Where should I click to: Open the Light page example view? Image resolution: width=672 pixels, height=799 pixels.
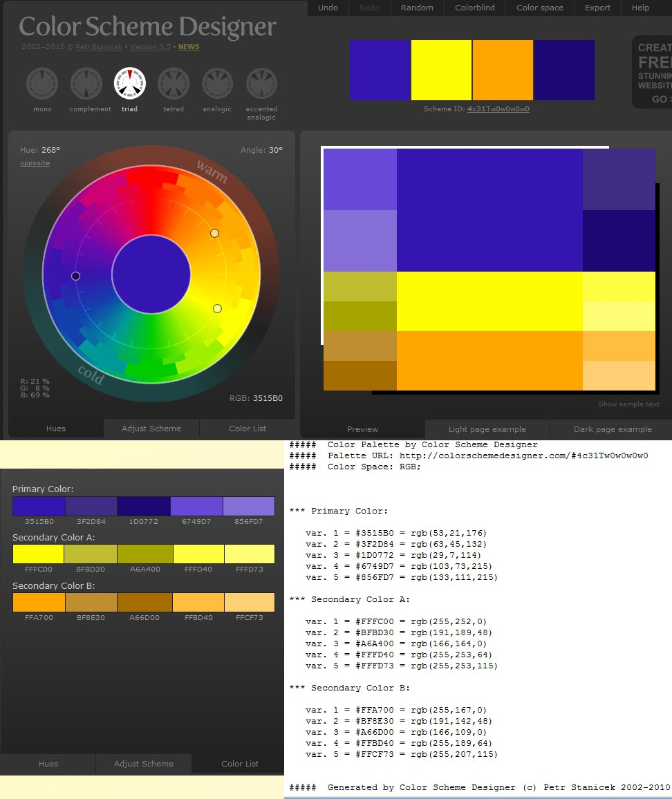tap(488, 429)
